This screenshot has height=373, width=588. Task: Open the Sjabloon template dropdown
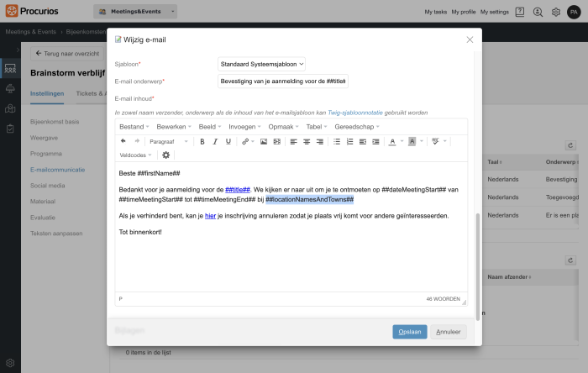(x=261, y=64)
